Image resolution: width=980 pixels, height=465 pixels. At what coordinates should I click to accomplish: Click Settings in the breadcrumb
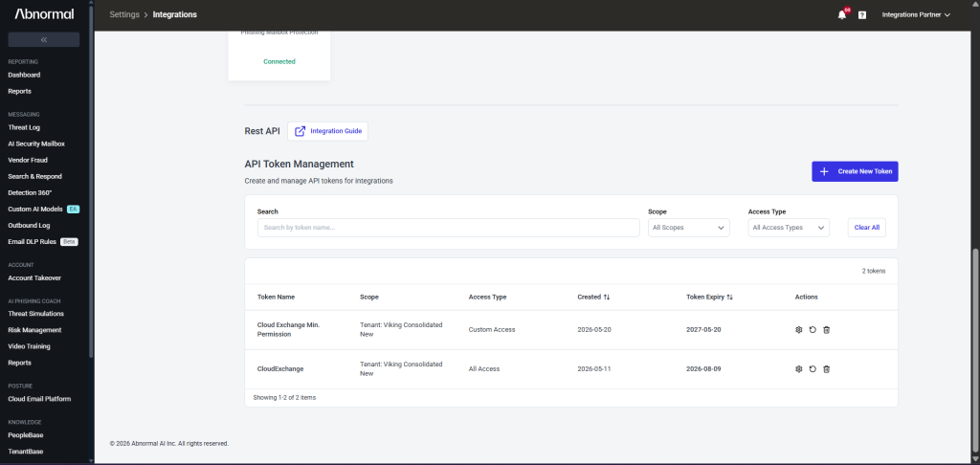point(124,14)
